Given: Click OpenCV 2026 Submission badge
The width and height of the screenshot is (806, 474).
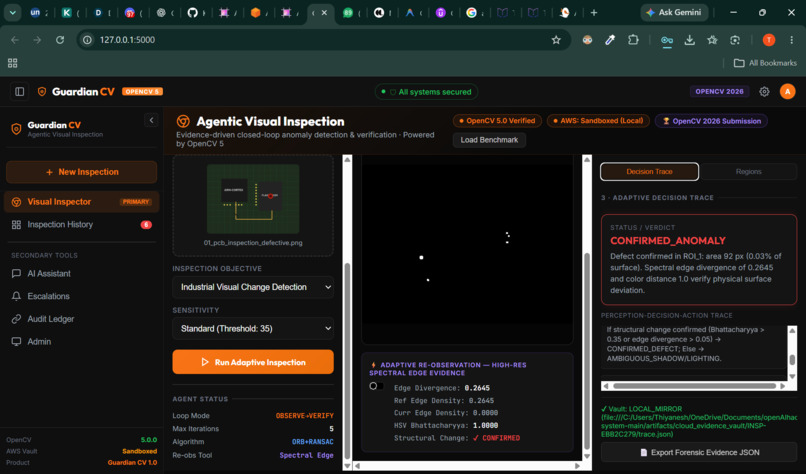Looking at the screenshot, I should (711, 121).
